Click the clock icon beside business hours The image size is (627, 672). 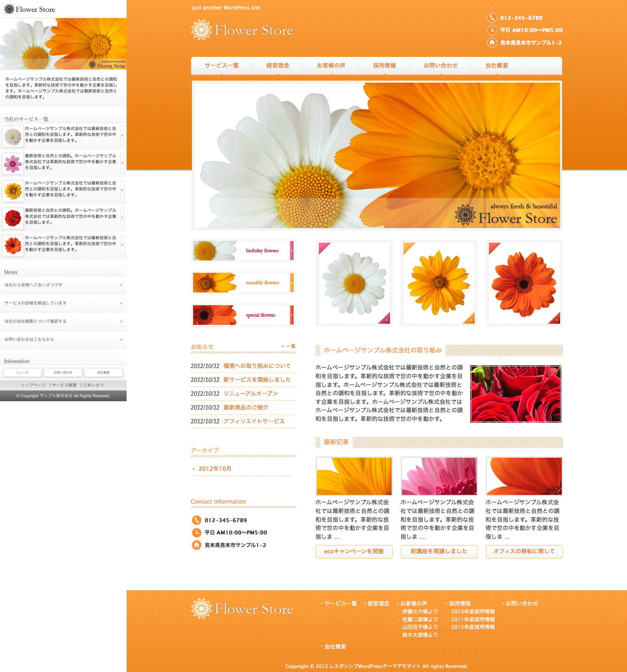pyautogui.click(x=492, y=30)
